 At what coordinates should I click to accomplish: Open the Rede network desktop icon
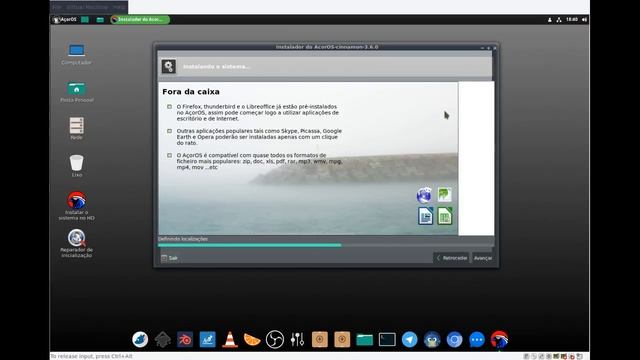coord(76,129)
